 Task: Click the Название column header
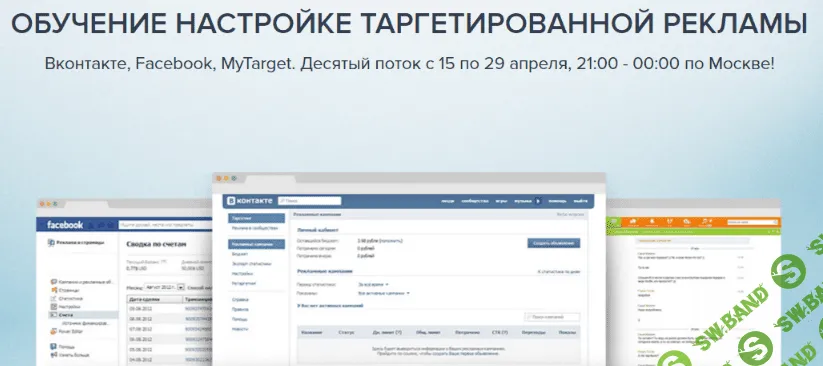[312, 332]
